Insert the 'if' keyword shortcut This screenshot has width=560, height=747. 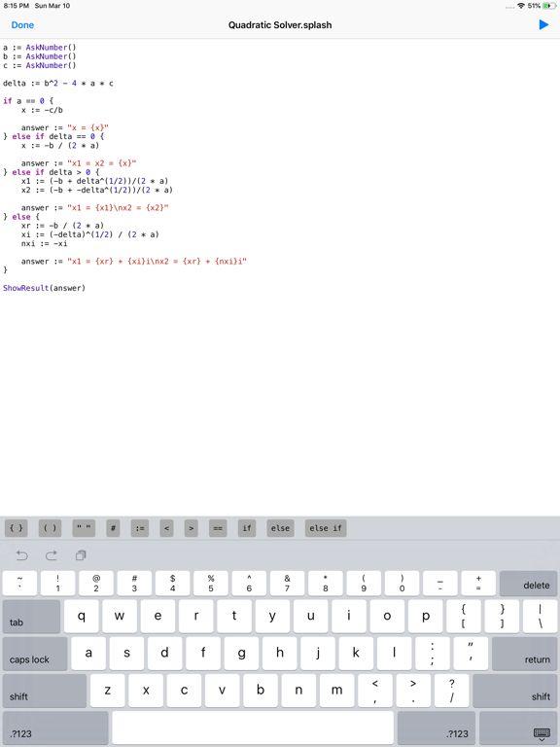pos(247,528)
